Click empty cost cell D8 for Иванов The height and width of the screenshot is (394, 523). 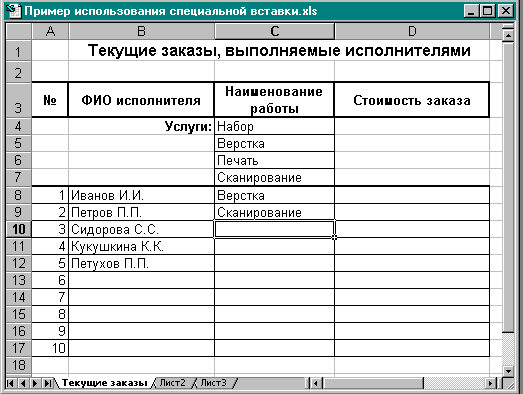[x=412, y=195]
